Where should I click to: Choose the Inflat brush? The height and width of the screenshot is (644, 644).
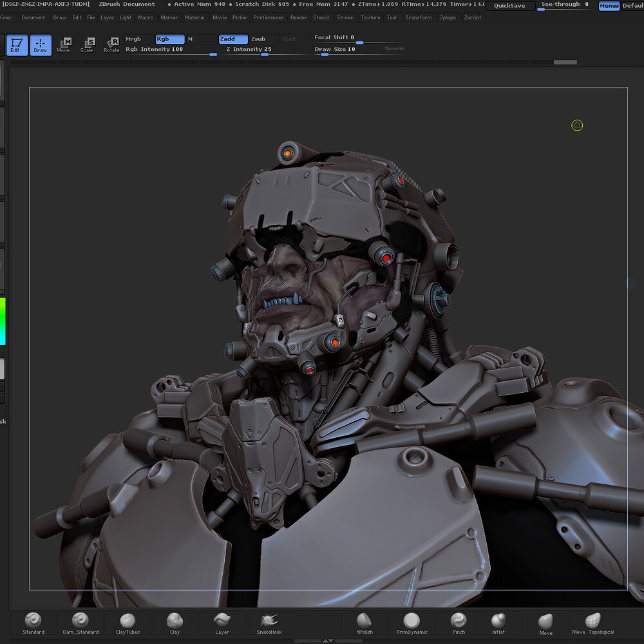pyautogui.click(x=498, y=623)
